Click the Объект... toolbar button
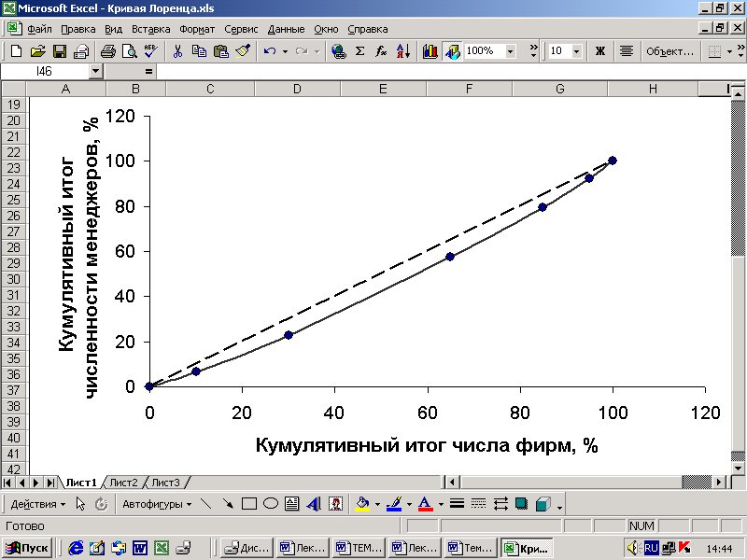The image size is (747, 560). (669, 51)
